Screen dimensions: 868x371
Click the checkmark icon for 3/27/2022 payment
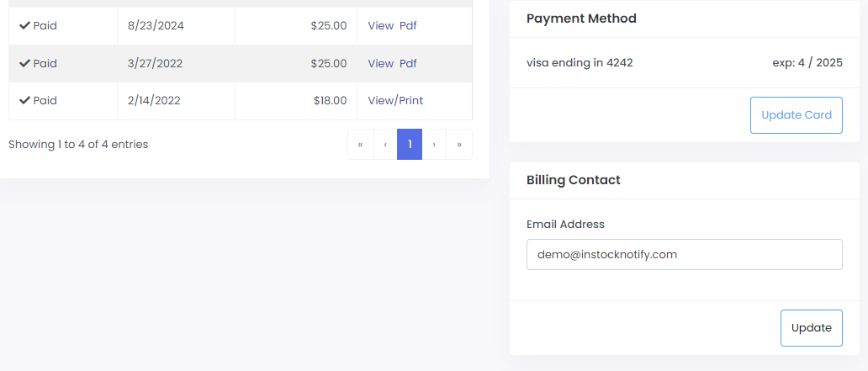coord(24,63)
